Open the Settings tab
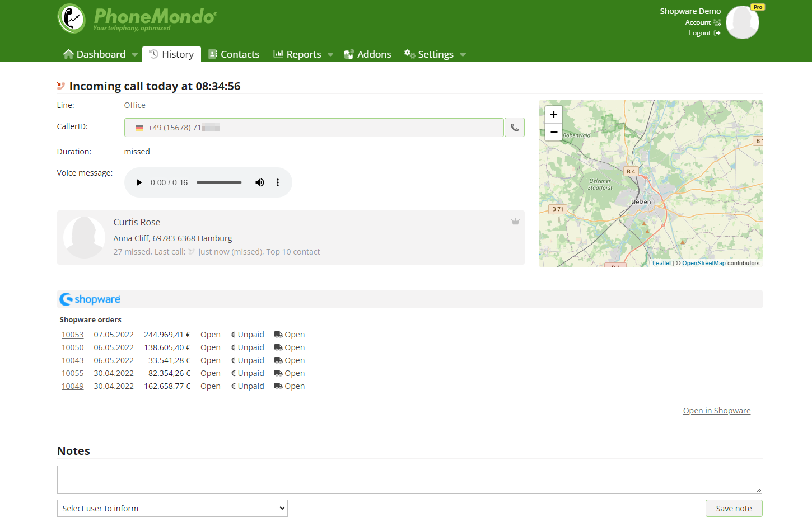Viewport: 812px width, 531px height. click(x=429, y=54)
